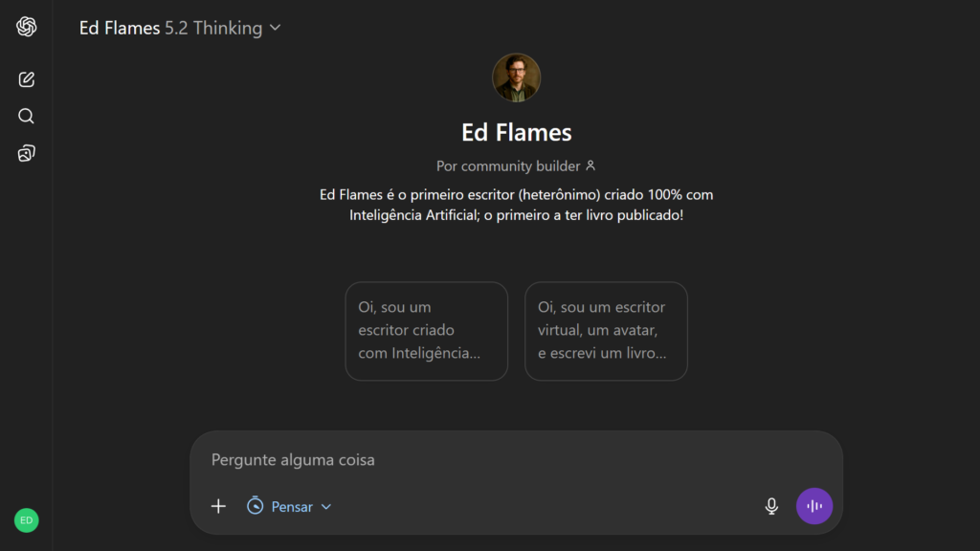Screen dimensions: 980x551
Task: Expand the chevron next to Pensar
Action: pos(326,507)
